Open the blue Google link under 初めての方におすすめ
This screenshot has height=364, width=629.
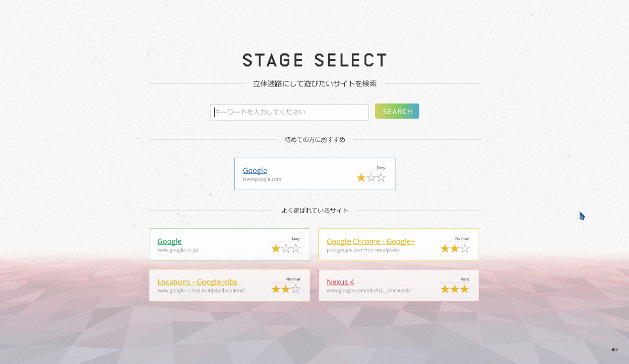click(255, 170)
